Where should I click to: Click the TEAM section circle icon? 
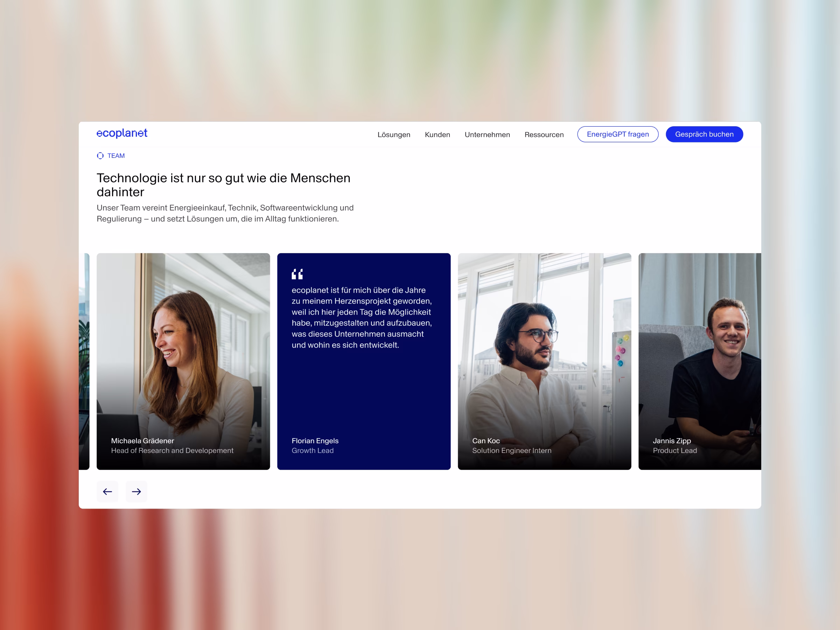[x=100, y=156]
